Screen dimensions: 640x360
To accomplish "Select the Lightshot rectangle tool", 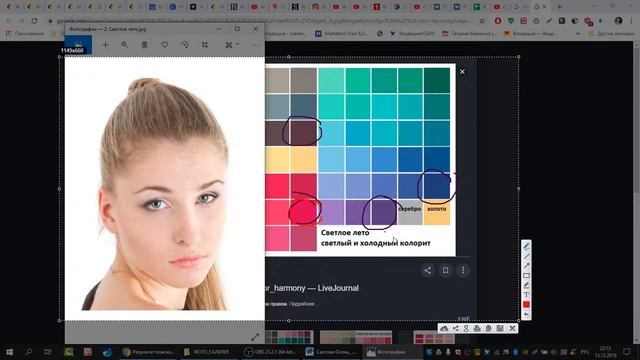I will 526,276.
